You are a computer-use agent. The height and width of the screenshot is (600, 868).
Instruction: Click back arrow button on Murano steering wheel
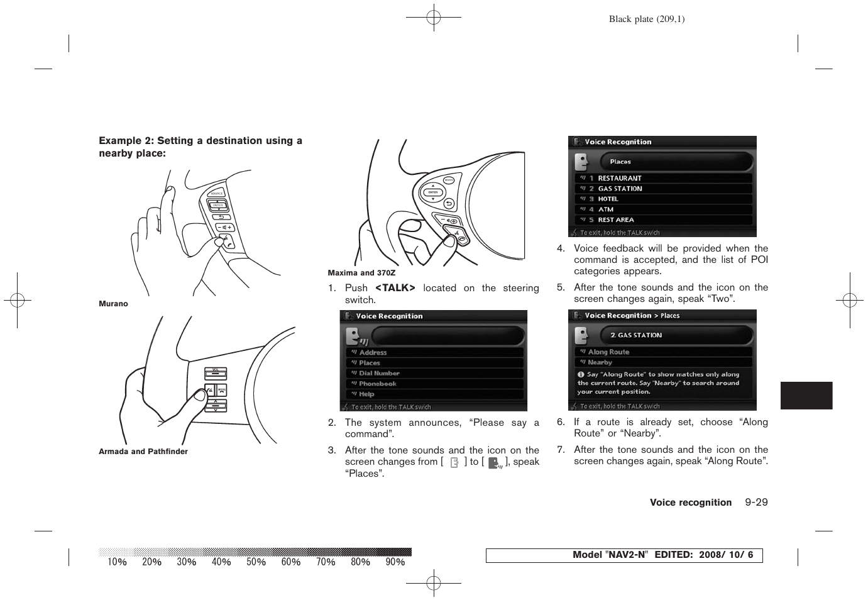[x=221, y=217]
